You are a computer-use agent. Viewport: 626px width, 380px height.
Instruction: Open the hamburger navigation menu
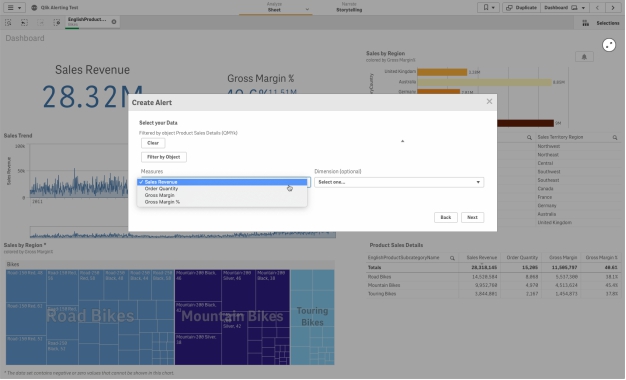(x=14, y=8)
